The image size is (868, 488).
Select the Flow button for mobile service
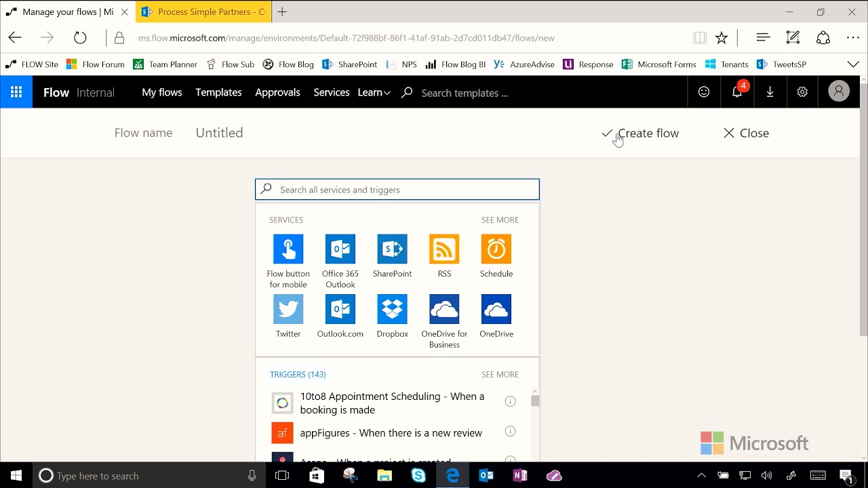[x=288, y=249]
